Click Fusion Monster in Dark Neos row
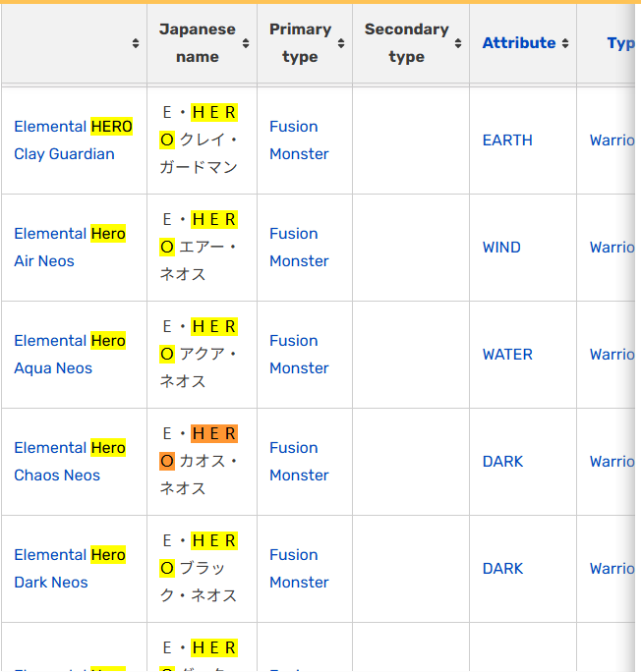 299,569
